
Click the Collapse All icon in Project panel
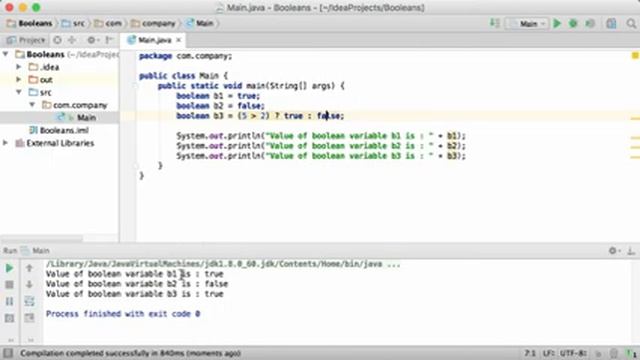pyautogui.click(x=72, y=40)
